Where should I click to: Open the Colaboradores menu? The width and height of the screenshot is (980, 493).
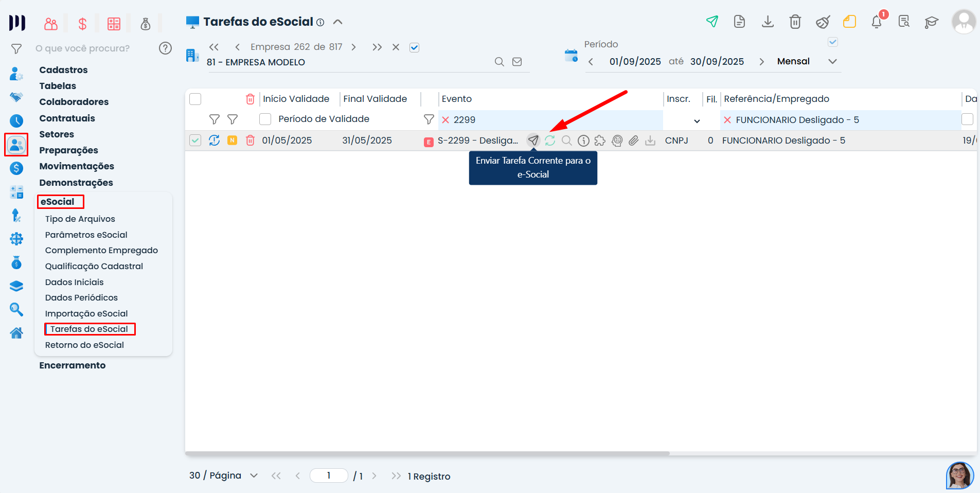(x=74, y=102)
